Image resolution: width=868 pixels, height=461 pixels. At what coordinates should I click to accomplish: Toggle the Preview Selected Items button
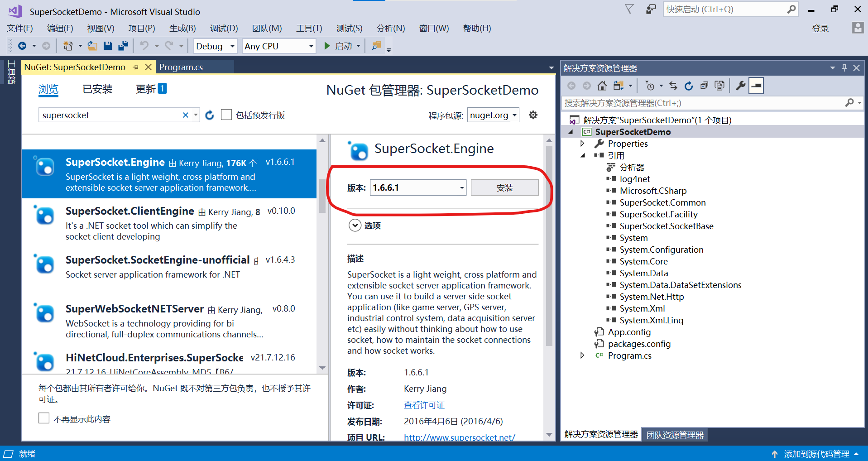pyautogui.click(x=756, y=85)
